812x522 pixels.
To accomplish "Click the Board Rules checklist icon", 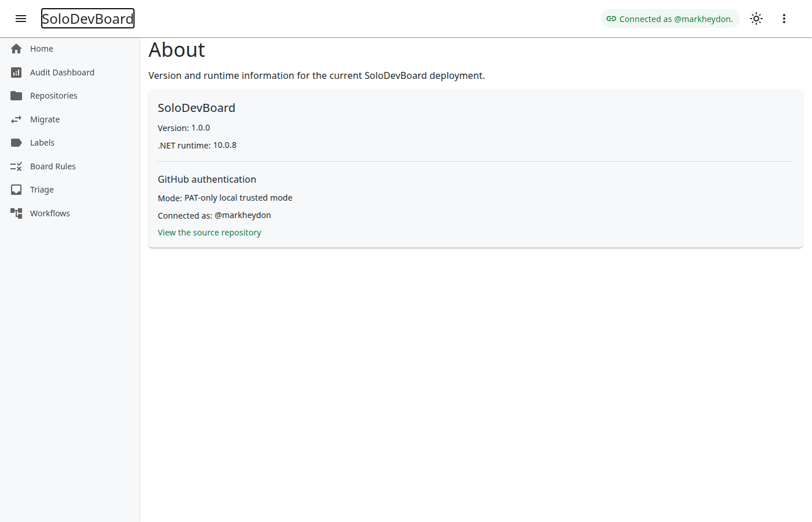I will click(16, 166).
